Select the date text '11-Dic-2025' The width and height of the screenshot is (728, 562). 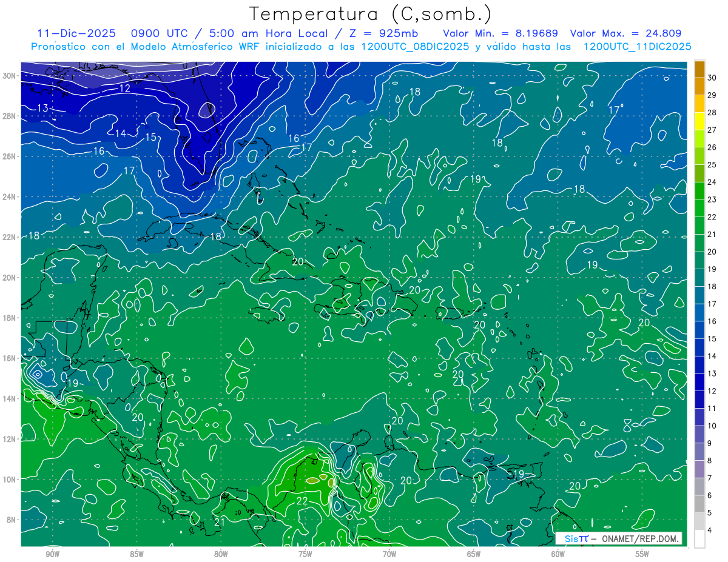[x=76, y=33]
